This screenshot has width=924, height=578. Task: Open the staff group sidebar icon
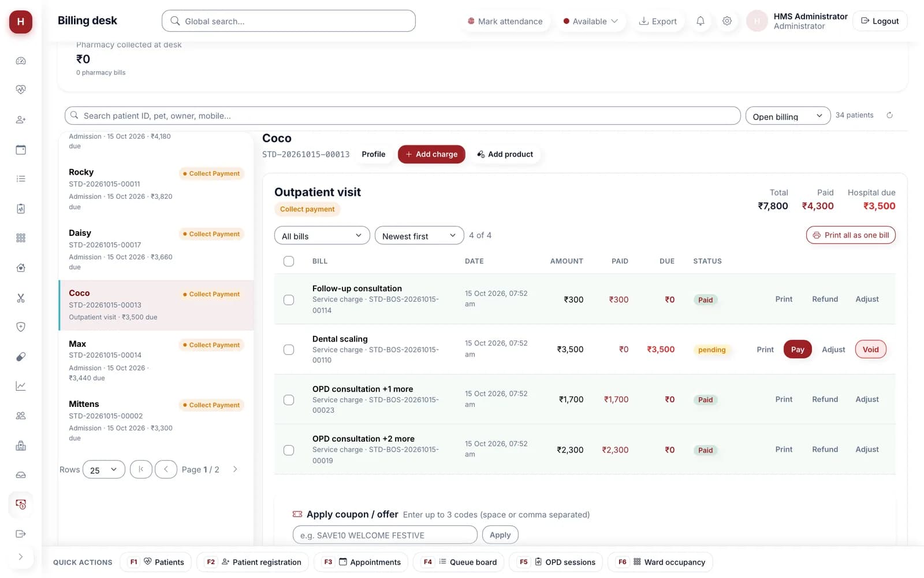(x=21, y=416)
